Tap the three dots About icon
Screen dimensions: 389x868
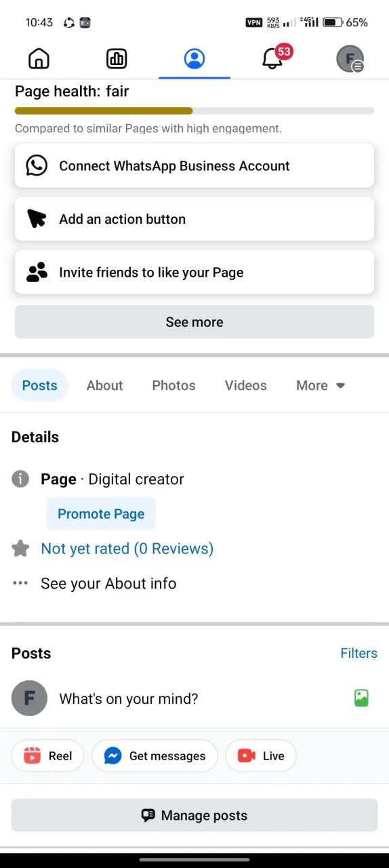point(21,583)
